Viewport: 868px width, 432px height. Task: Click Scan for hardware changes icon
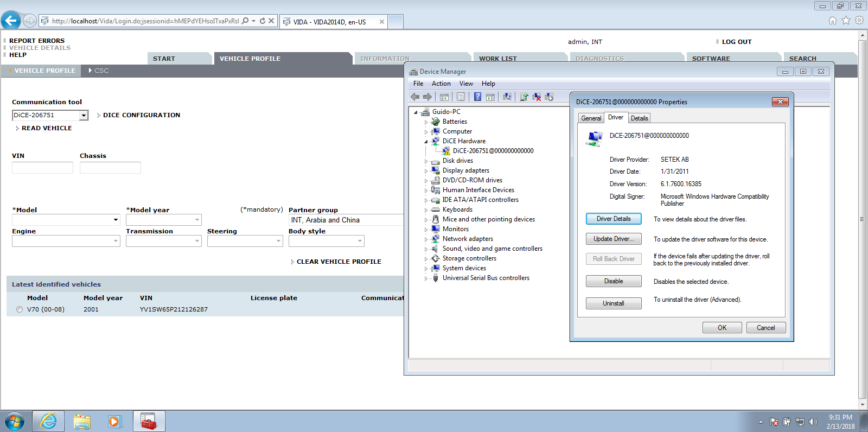507,97
